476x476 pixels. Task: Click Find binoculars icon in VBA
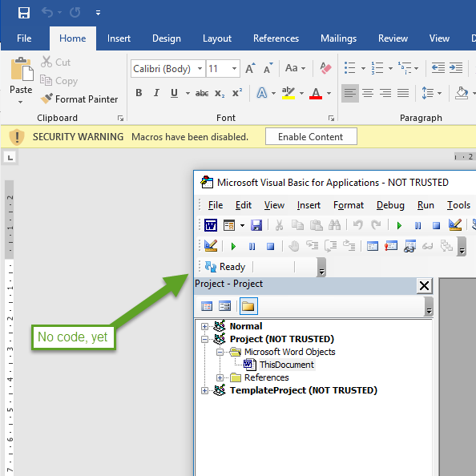pos(334,225)
